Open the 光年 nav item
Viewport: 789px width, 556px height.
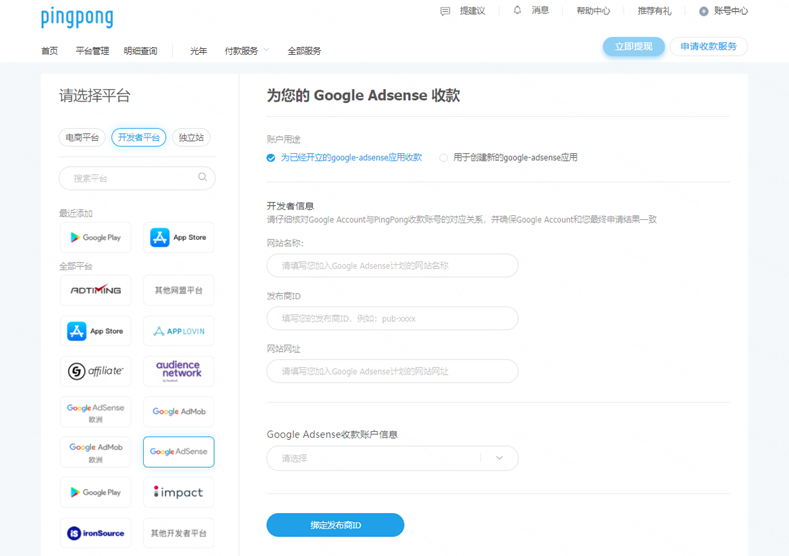pyautogui.click(x=198, y=51)
